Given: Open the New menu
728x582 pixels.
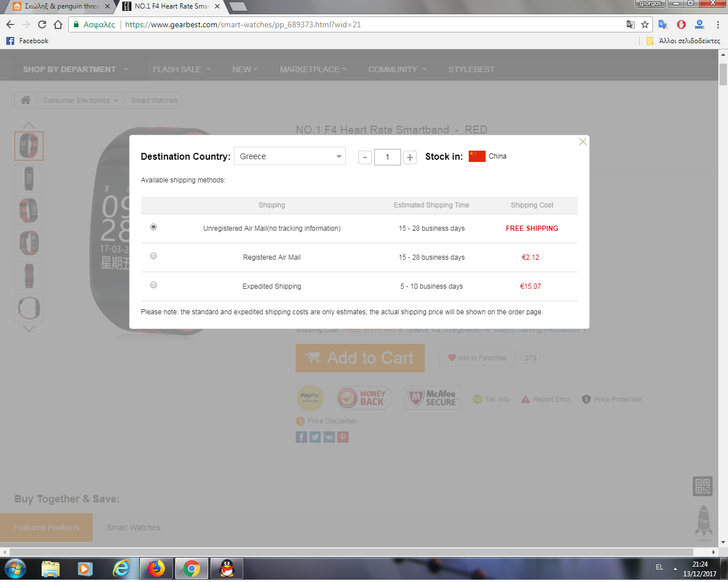Looking at the screenshot, I should pos(245,69).
